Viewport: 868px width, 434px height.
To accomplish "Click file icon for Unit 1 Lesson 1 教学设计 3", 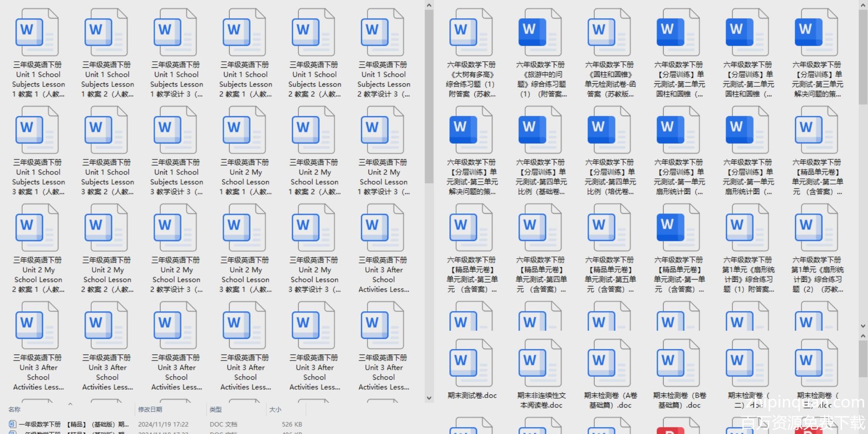I will click(175, 33).
